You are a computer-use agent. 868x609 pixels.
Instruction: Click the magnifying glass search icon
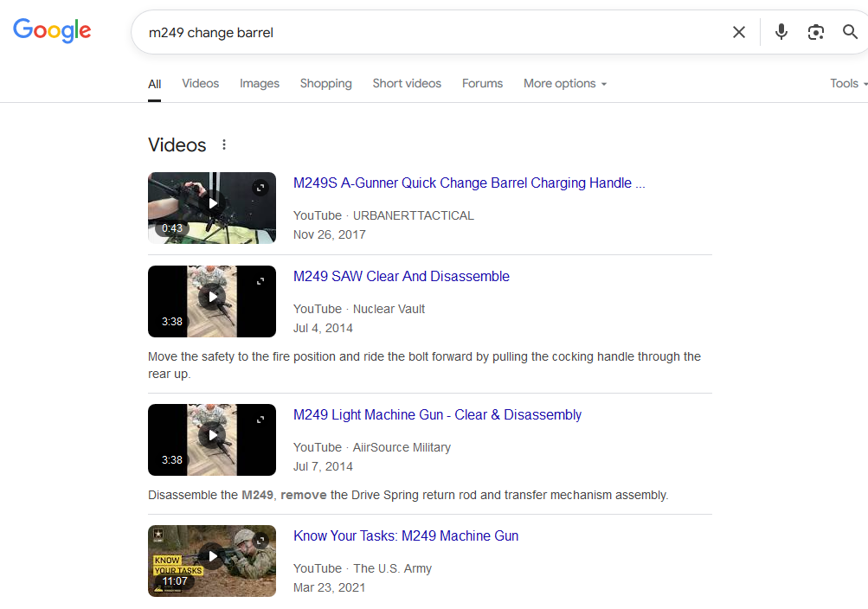[x=850, y=31]
